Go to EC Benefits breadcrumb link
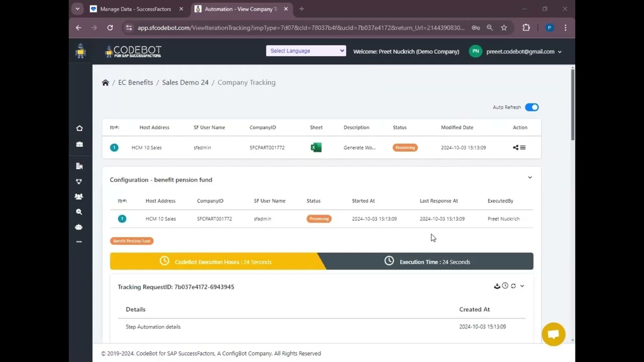This screenshot has width=644, height=362. (135, 82)
